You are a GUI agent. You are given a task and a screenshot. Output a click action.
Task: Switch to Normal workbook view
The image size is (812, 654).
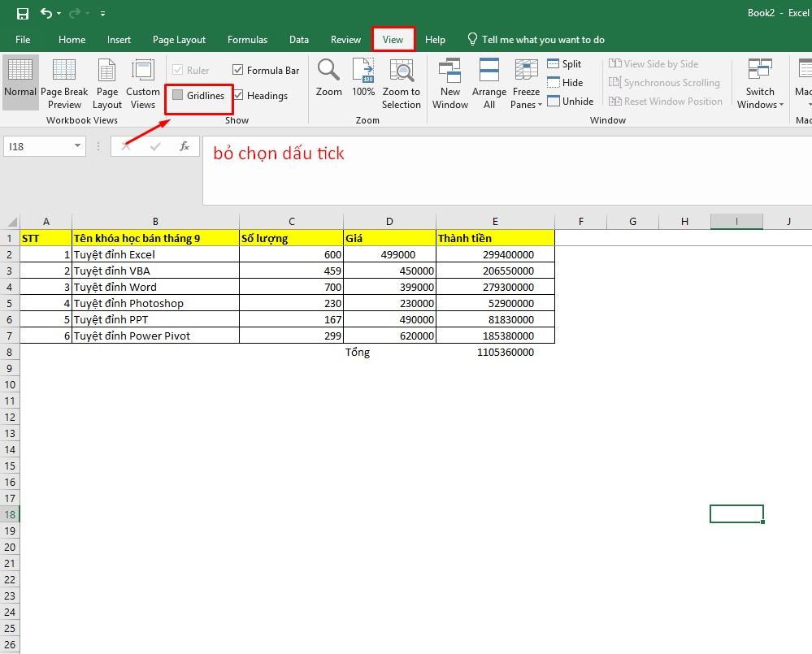pos(20,81)
